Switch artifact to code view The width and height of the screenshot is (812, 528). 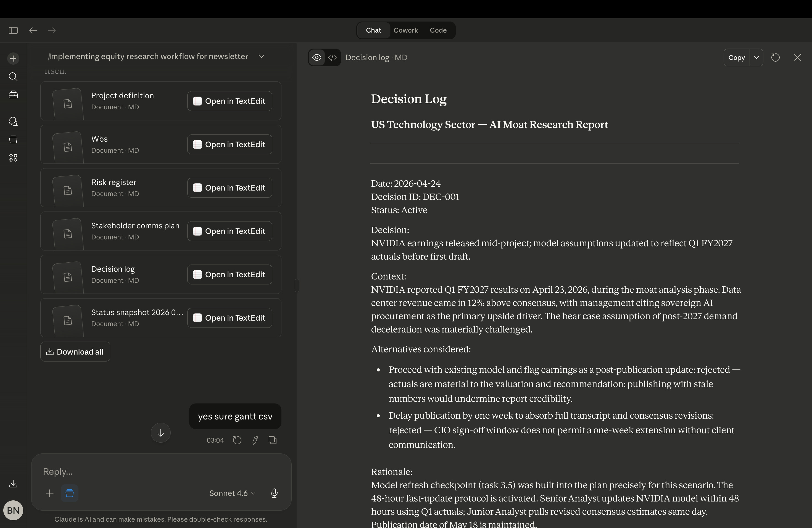tap(332, 58)
